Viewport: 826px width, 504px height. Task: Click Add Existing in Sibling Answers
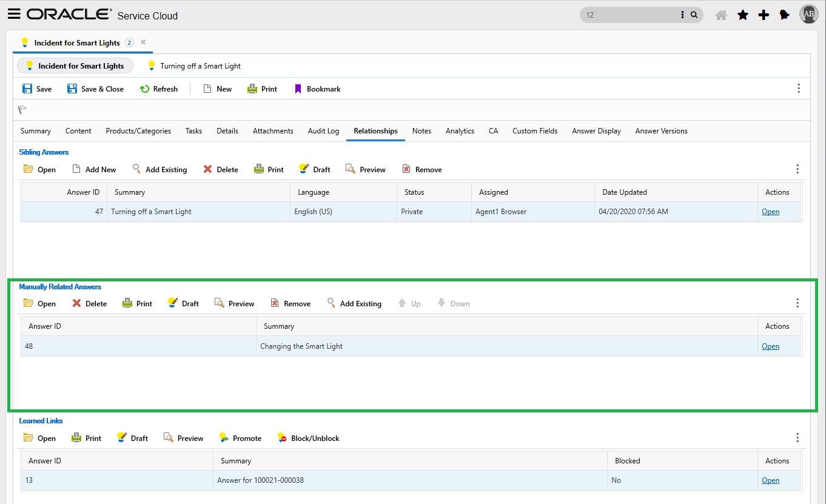(x=160, y=170)
